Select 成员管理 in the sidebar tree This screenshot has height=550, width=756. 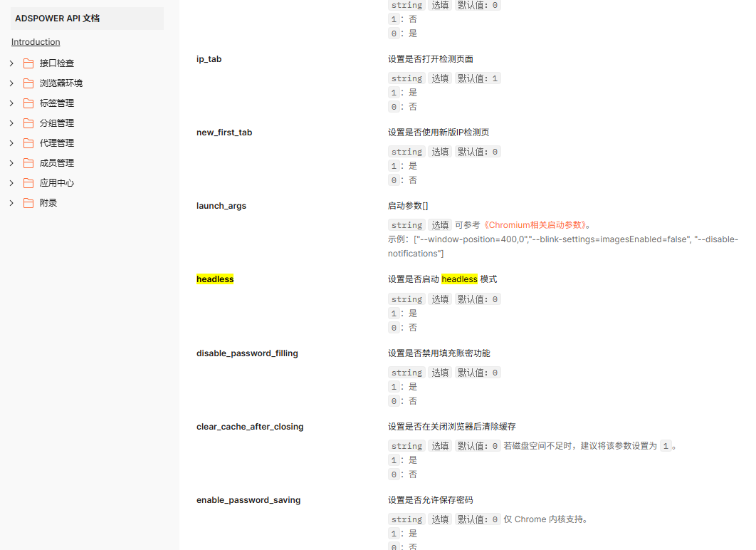click(57, 163)
